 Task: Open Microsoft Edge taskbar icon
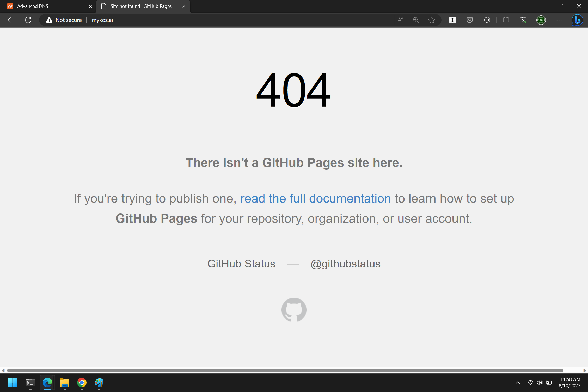[x=47, y=383]
